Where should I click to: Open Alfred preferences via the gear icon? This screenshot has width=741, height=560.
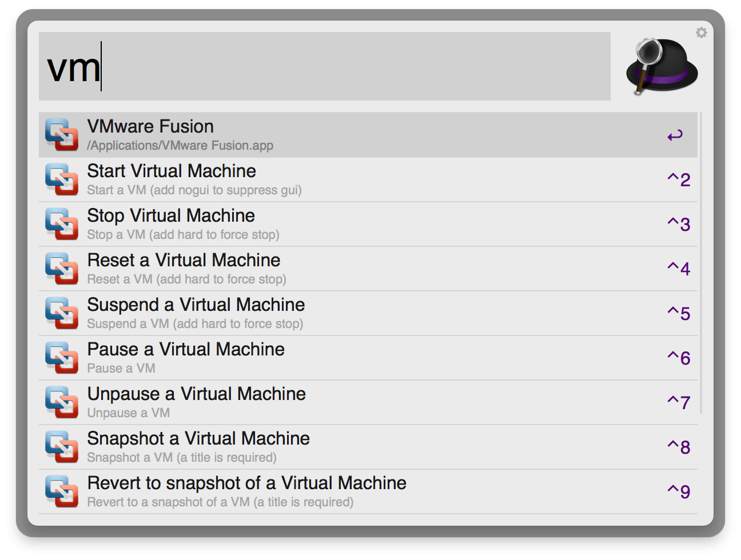(702, 33)
